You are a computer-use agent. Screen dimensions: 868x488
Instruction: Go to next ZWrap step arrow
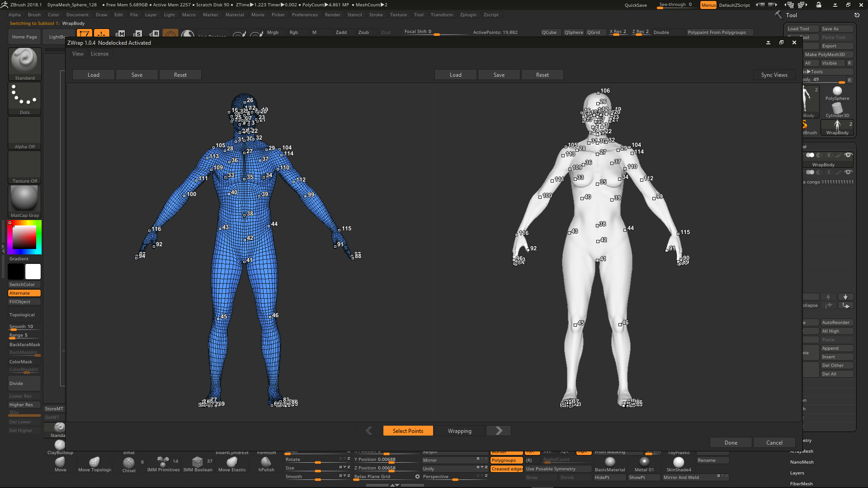coord(499,431)
